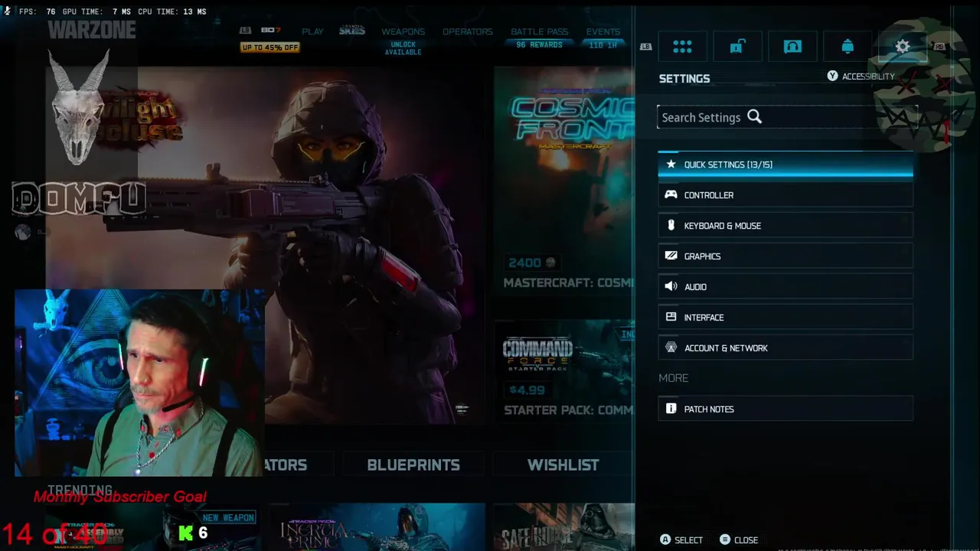Click the gamepad icon beside Controller

[x=671, y=194]
